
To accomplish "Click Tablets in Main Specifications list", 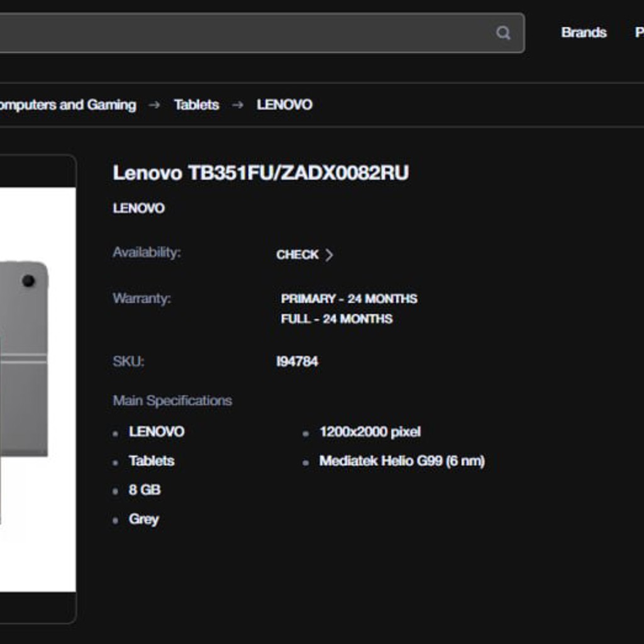I will 151,461.
